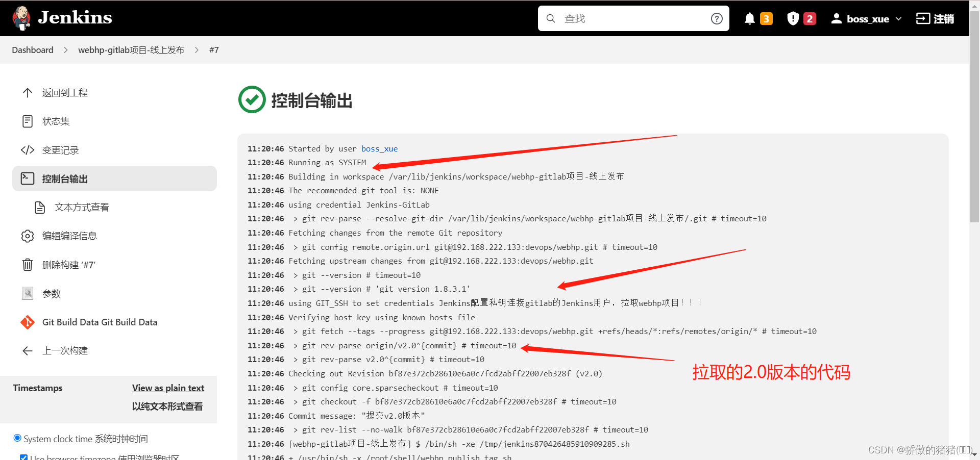Open the boss_xue account link

coord(868,19)
